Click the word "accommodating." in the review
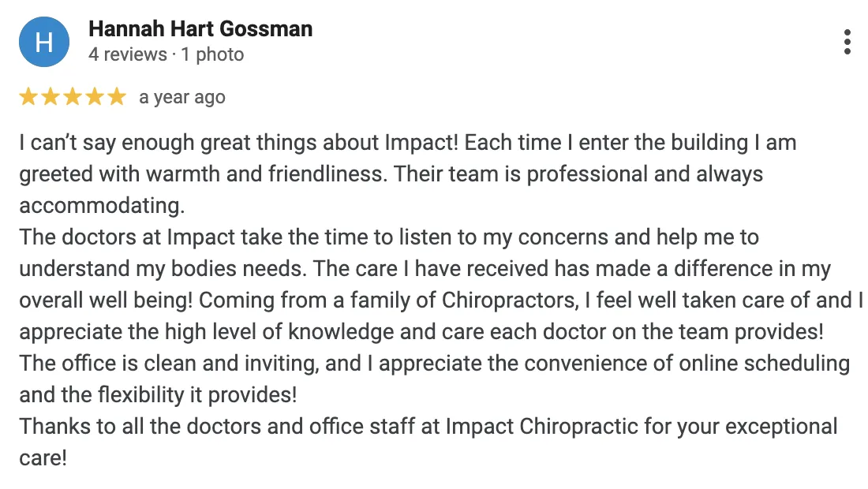The height and width of the screenshot is (489, 868). (102, 206)
